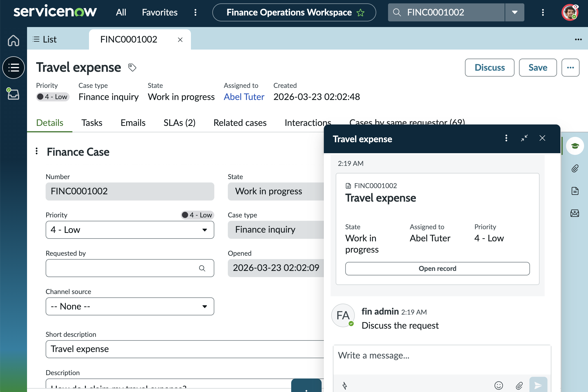The image size is (588, 392).
Task: Close the FINC0001002 tab
Action: (x=180, y=40)
